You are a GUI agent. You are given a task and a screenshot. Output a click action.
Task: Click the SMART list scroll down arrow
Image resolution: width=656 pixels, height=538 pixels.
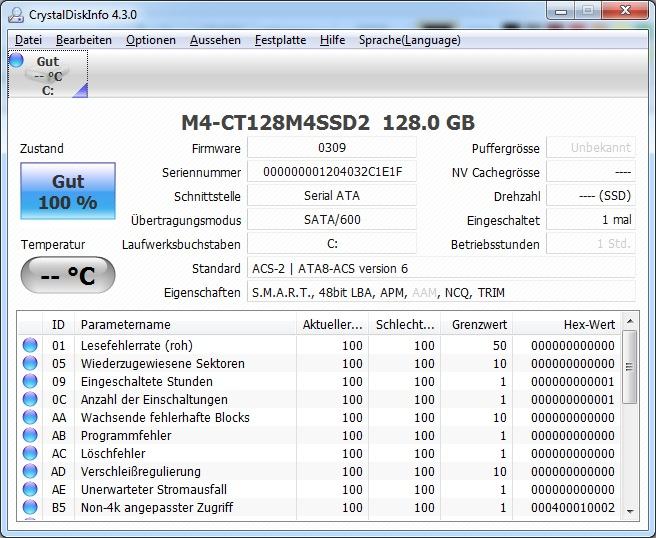point(630,511)
